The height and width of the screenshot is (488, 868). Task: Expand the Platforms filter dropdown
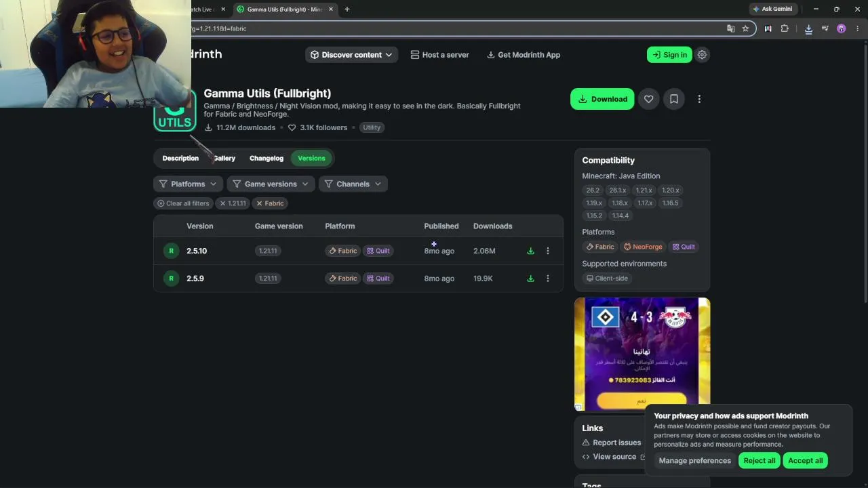[188, 184]
